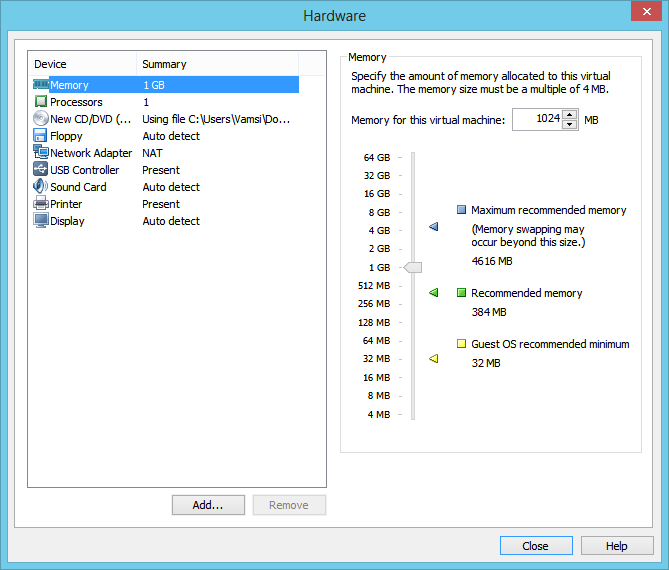This screenshot has height=570, width=669.
Task: Select the Floppy row label
Action: tap(66, 136)
